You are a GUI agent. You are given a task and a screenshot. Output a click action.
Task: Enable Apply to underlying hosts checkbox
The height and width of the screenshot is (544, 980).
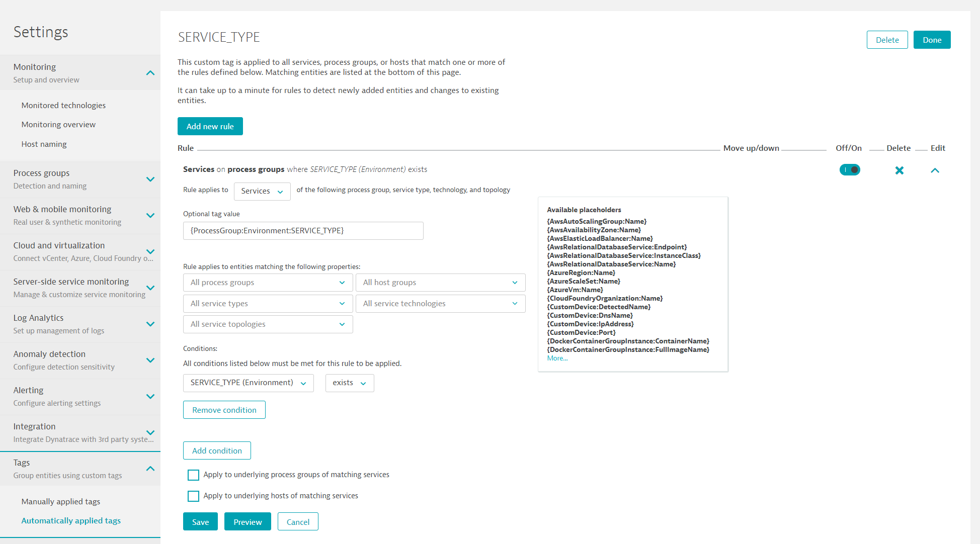[193, 495]
